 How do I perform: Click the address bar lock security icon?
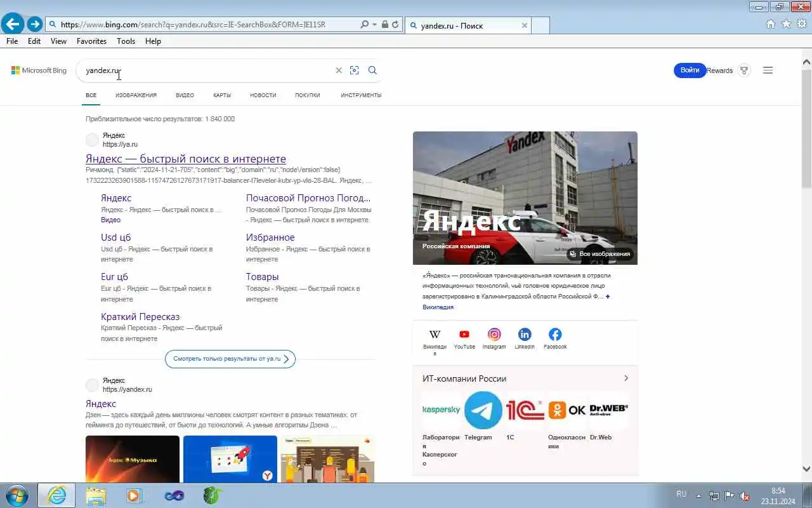[384, 25]
